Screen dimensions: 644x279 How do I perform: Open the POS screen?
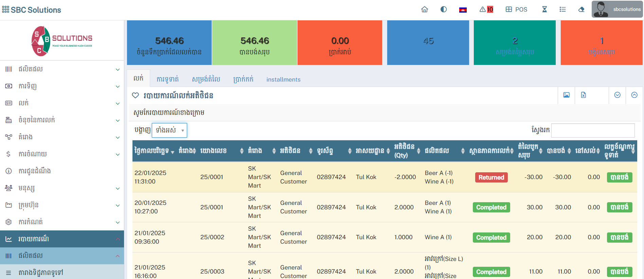click(516, 10)
